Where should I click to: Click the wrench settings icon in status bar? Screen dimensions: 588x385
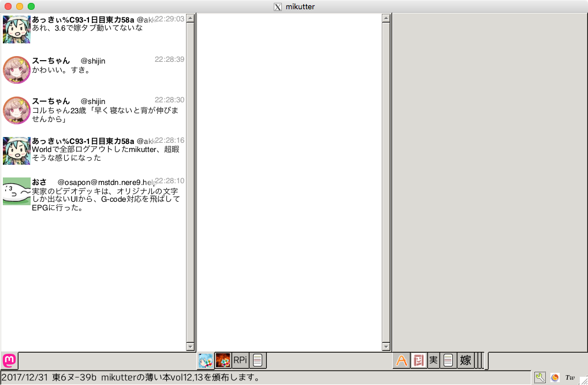[x=539, y=377]
